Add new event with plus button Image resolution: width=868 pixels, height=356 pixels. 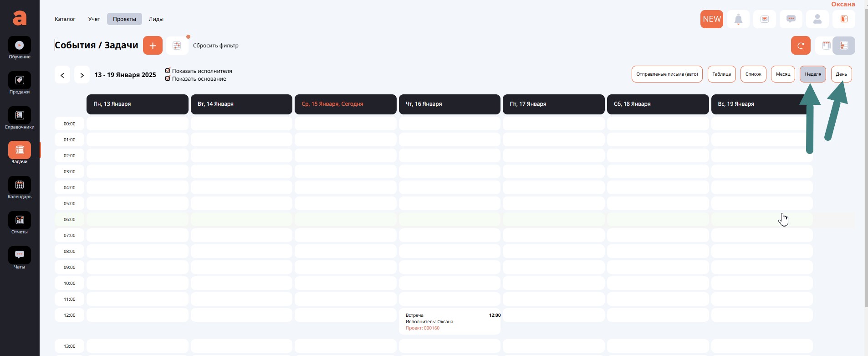pyautogui.click(x=153, y=46)
